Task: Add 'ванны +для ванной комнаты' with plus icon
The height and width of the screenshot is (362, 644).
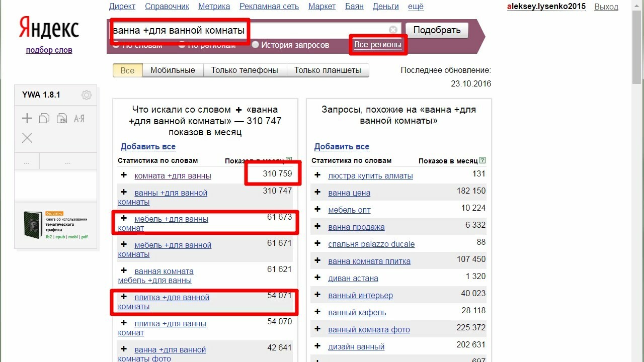Action: (x=124, y=192)
